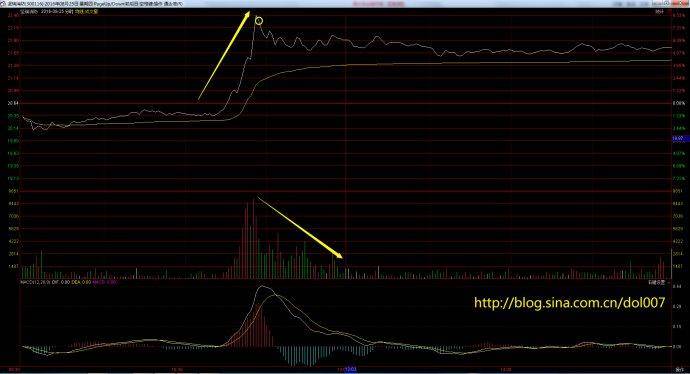The height and width of the screenshot is (374, 690).
Task: Click the peak of the MACD DIF line
Action: [262, 286]
